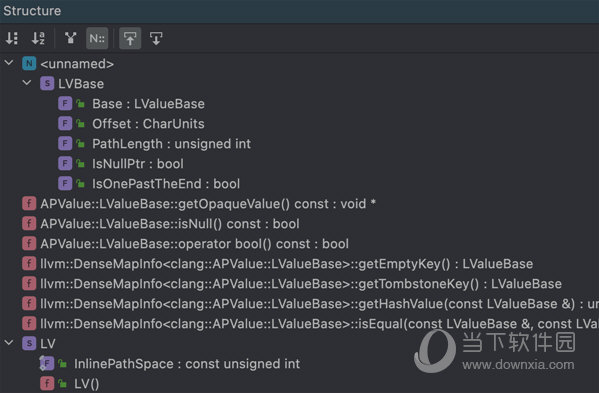
Task: Click the function icon beside getTombstoneKey()
Action: pos(29,284)
